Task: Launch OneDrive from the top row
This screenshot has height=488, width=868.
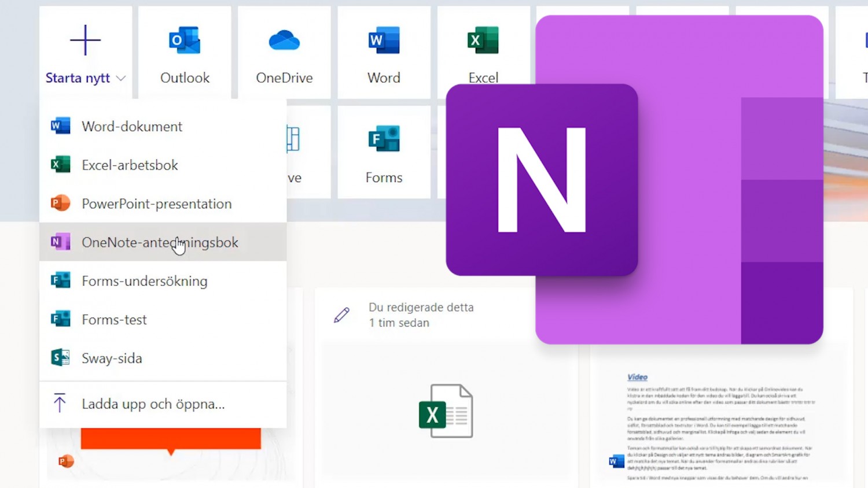Action: point(284,52)
